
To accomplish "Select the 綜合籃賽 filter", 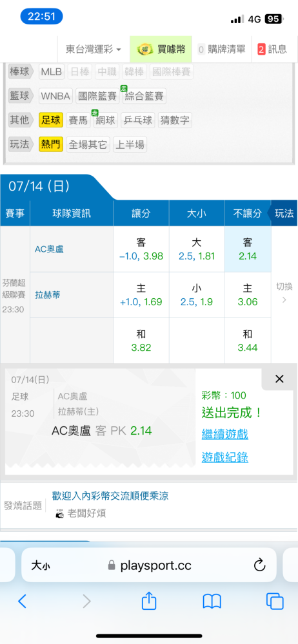I will click(x=144, y=96).
